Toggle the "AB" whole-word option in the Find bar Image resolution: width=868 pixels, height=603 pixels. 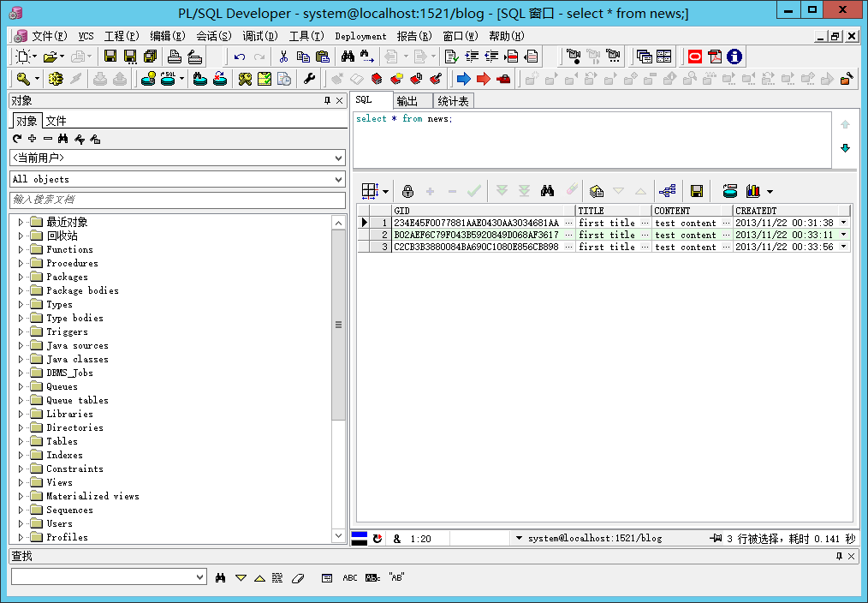pyautogui.click(x=396, y=577)
